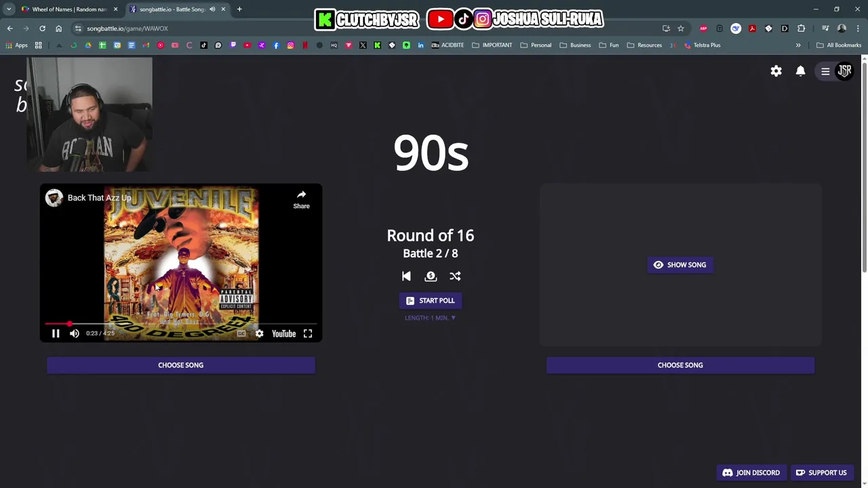Open the Telstra Plus bookmark
The image size is (868, 488).
[702, 45]
